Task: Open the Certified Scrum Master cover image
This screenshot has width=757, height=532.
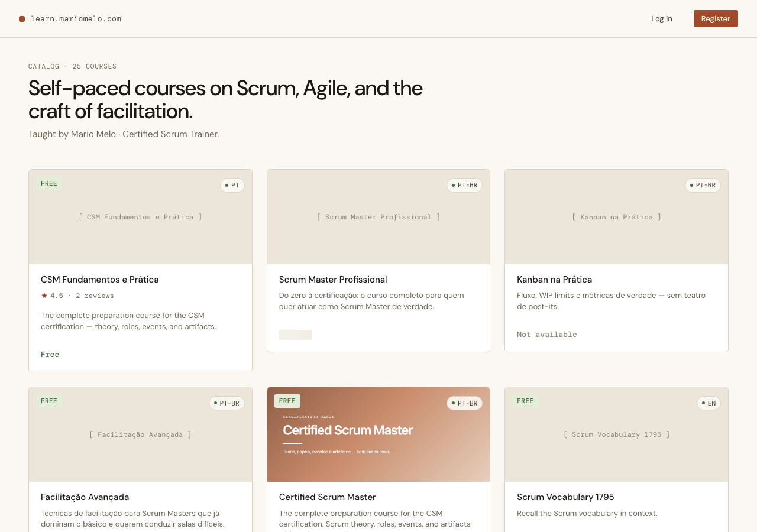Action: pos(378,434)
